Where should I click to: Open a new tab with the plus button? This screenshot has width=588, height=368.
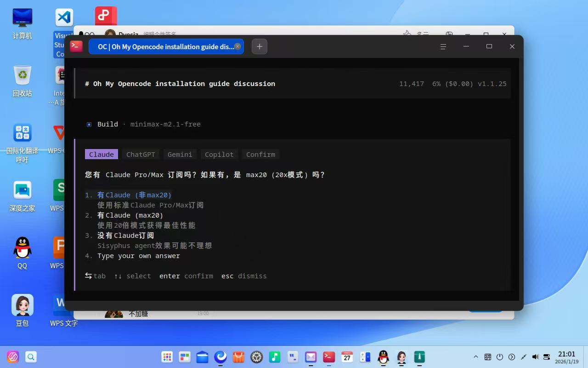(x=259, y=46)
